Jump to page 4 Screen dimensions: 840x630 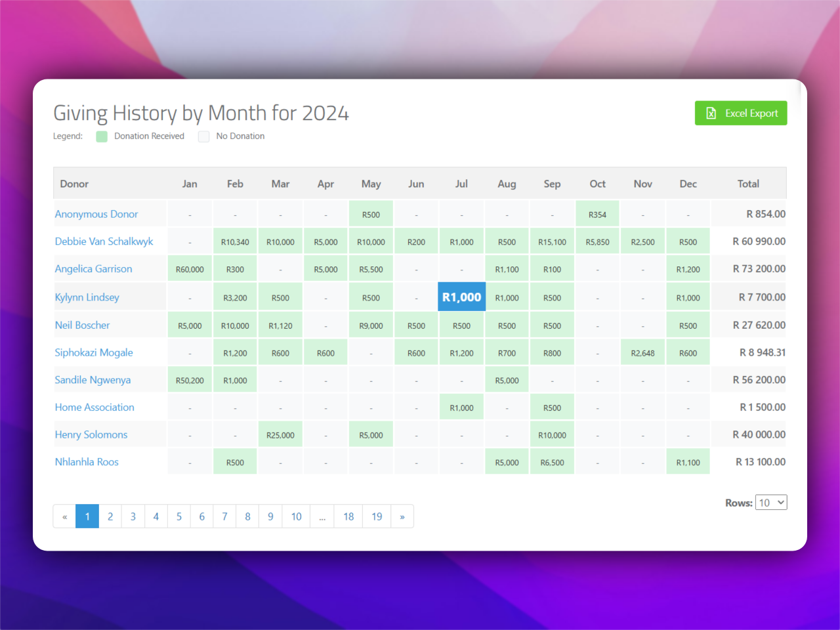click(156, 516)
